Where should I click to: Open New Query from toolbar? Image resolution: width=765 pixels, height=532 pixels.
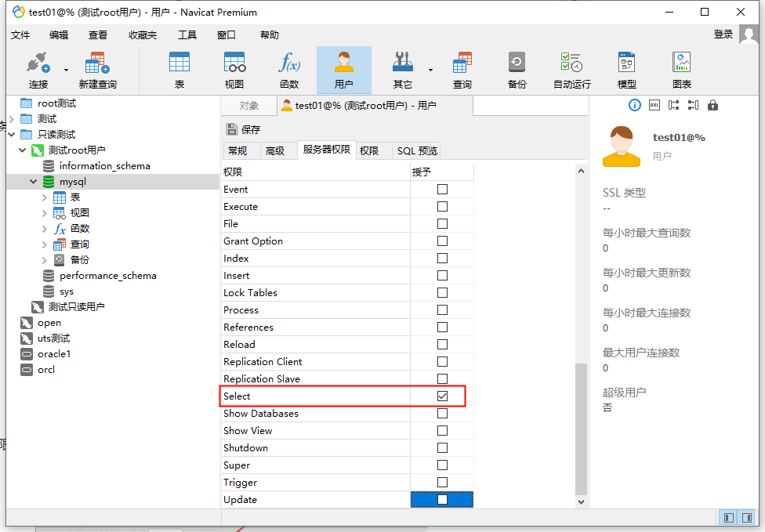point(97,63)
